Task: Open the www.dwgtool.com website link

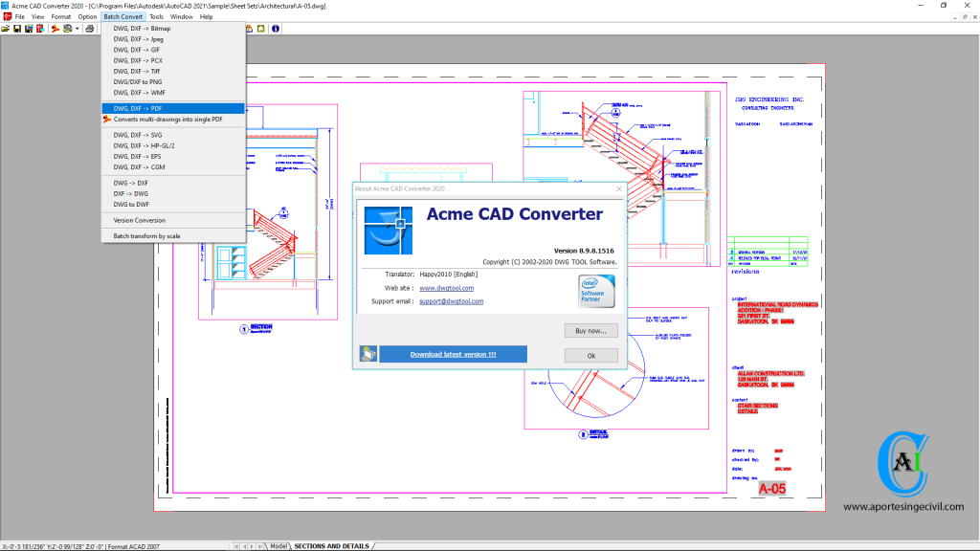Action: (x=448, y=287)
